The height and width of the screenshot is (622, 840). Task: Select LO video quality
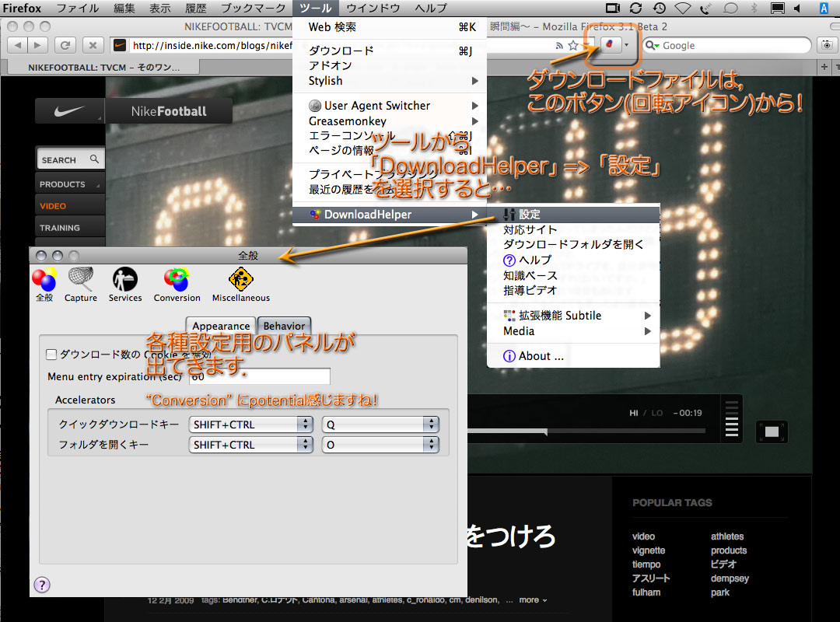pyautogui.click(x=656, y=413)
